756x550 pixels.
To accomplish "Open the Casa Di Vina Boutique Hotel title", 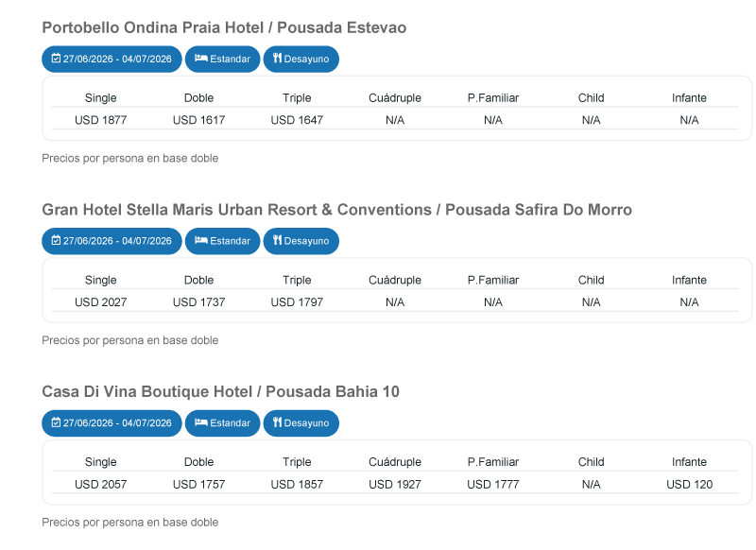I will coord(220,392).
